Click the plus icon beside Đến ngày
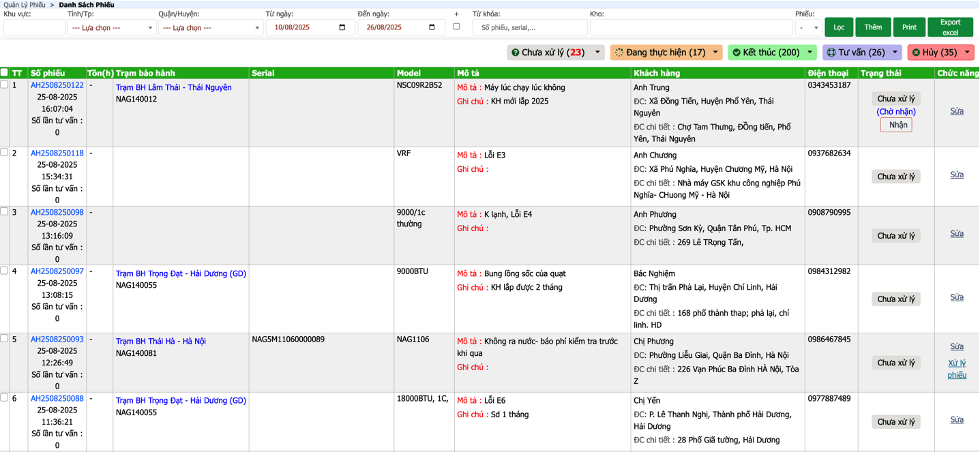 coord(456,14)
